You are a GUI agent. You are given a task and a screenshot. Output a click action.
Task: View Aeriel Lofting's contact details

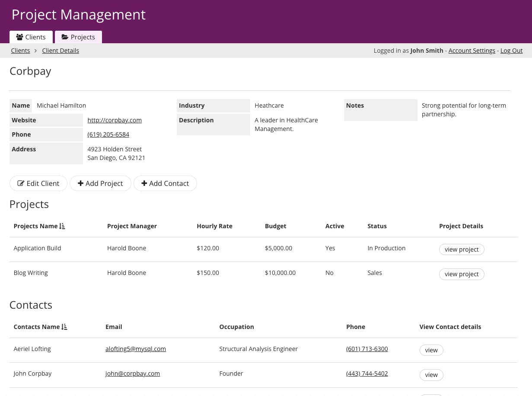[x=431, y=350]
